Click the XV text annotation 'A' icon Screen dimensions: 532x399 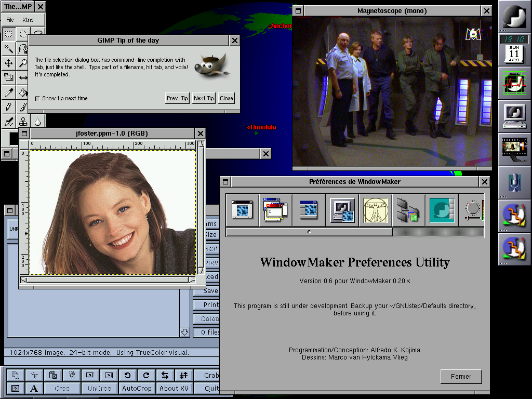point(34,388)
